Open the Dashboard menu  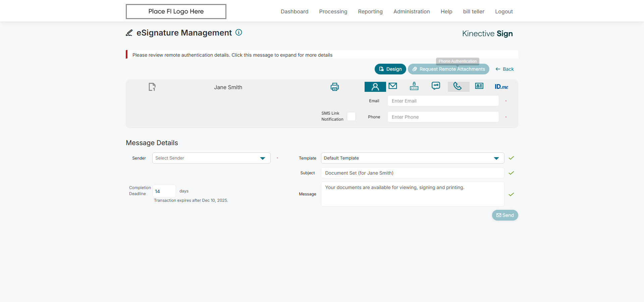(294, 11)
